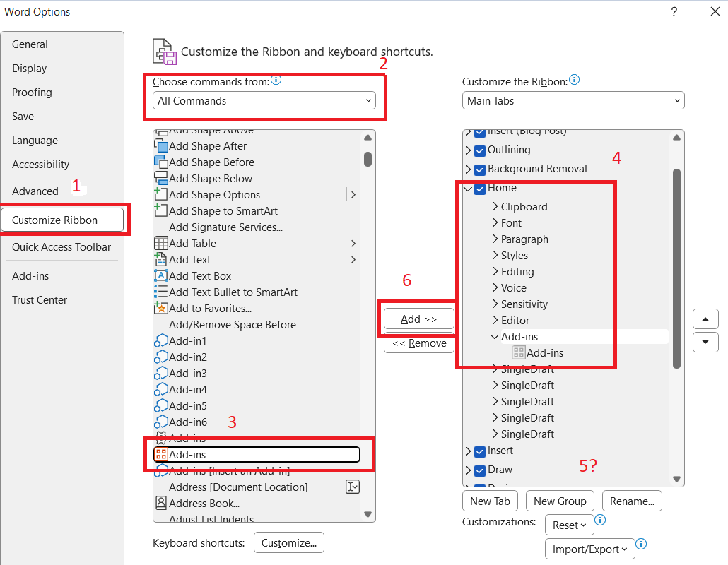728x565 pixels.
Task: Click the Add-in1 hexagon icon
Action: click(x=161, y=340)
